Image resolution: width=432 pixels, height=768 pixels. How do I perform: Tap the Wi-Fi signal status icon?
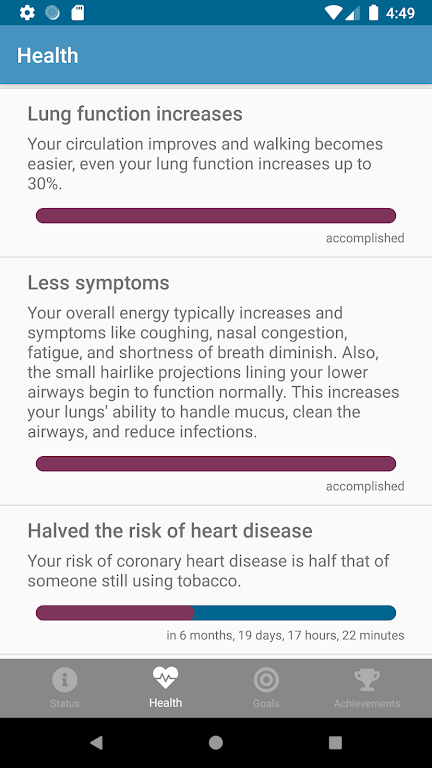click(333, 13)
